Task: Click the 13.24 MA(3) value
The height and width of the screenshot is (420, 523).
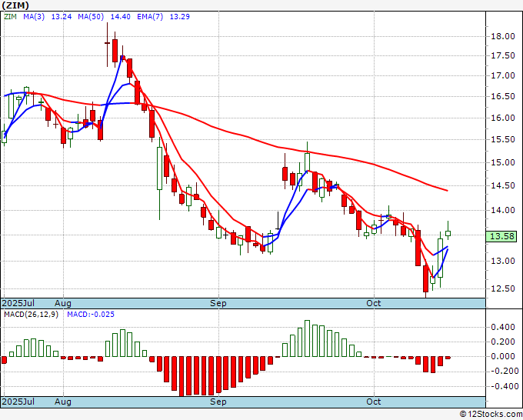Action: 62,16
